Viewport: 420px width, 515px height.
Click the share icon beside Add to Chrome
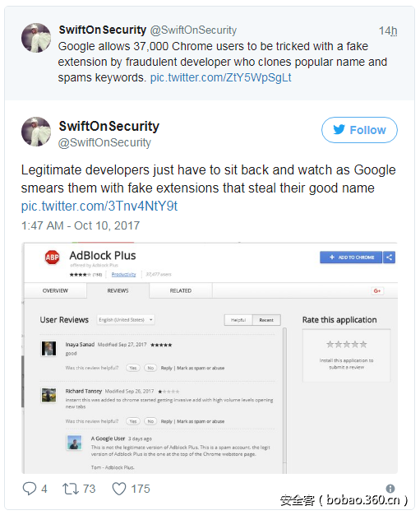[x=389, y=257]
